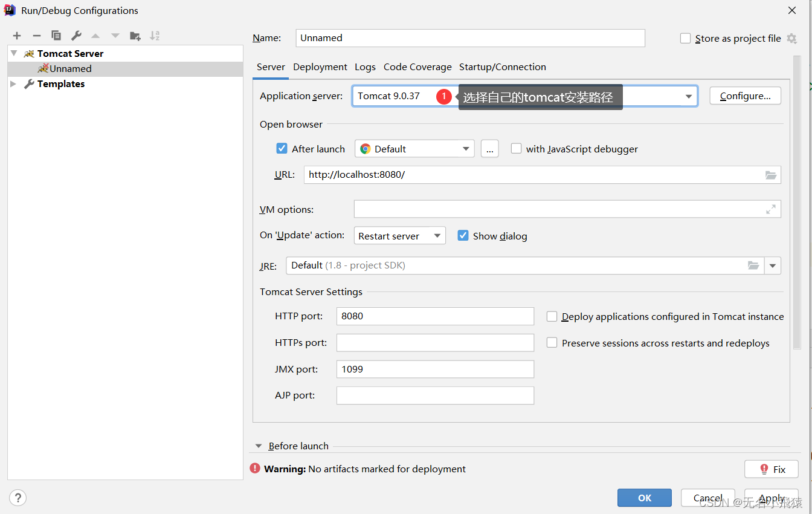Select the Unnamed configuration in tree
Image resolution: width=812 pixels, height=514 pixels.
coord(125,69)
